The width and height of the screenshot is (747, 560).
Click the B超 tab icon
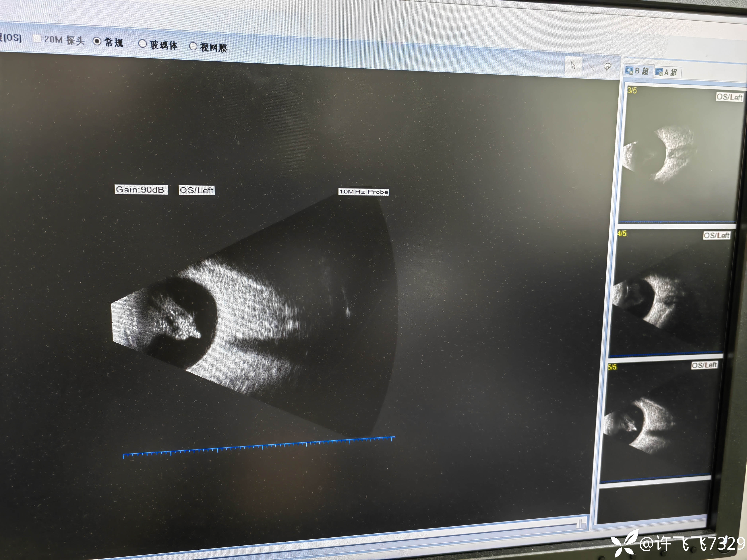[629, 70]
